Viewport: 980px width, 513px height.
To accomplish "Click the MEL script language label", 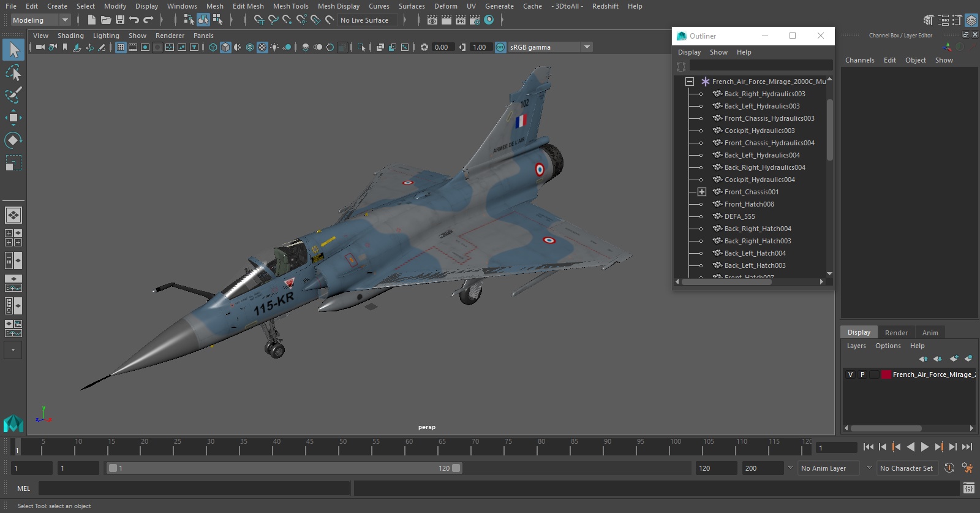I will point(24,488).
